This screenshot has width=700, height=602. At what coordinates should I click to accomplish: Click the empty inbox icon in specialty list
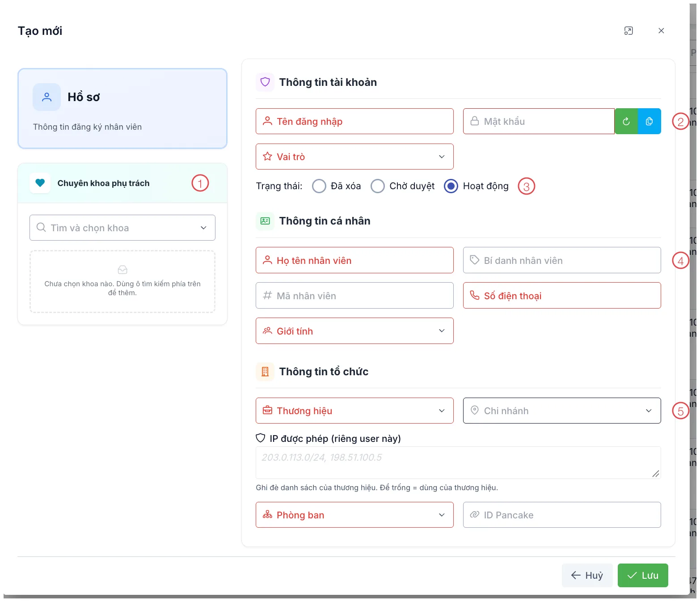click(x=122, y=270)
